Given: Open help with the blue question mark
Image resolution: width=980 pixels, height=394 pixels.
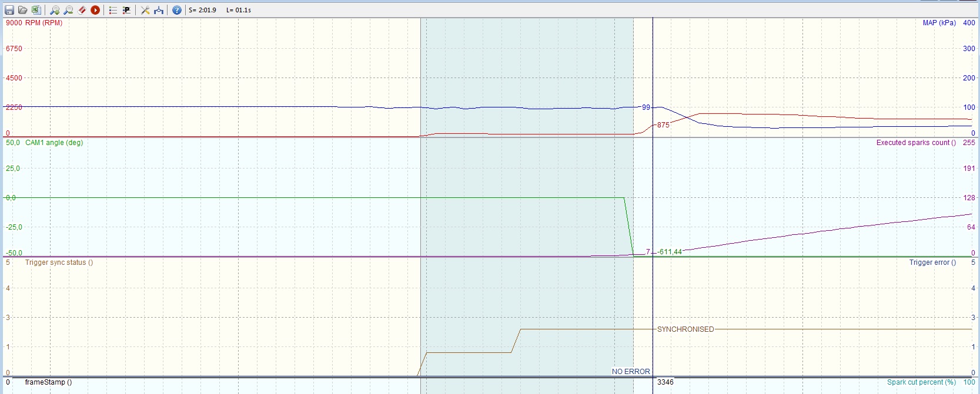Looking at the screenshot, I should tap(177, 10).
